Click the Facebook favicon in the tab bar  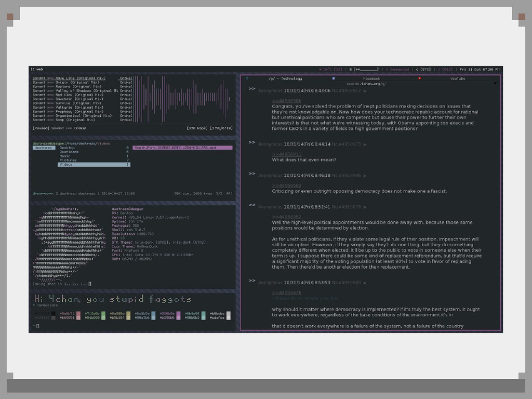(x=334, y=78)
